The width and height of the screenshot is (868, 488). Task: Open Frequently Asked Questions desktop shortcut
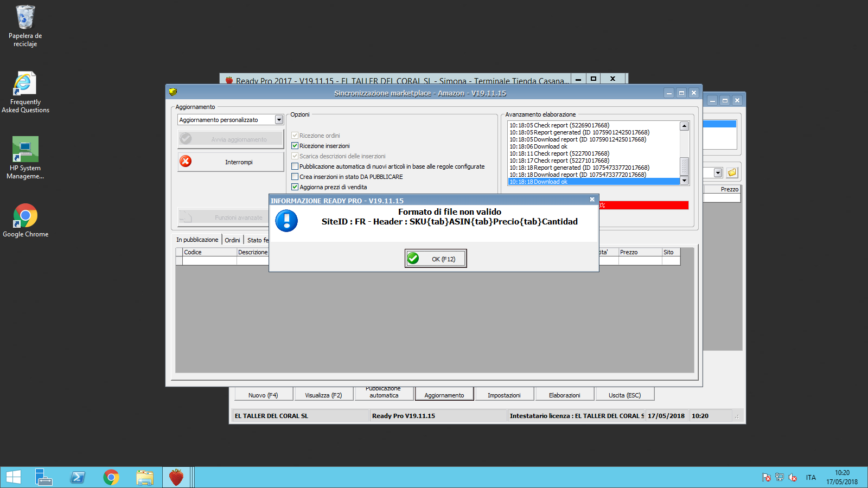point(25,92)
